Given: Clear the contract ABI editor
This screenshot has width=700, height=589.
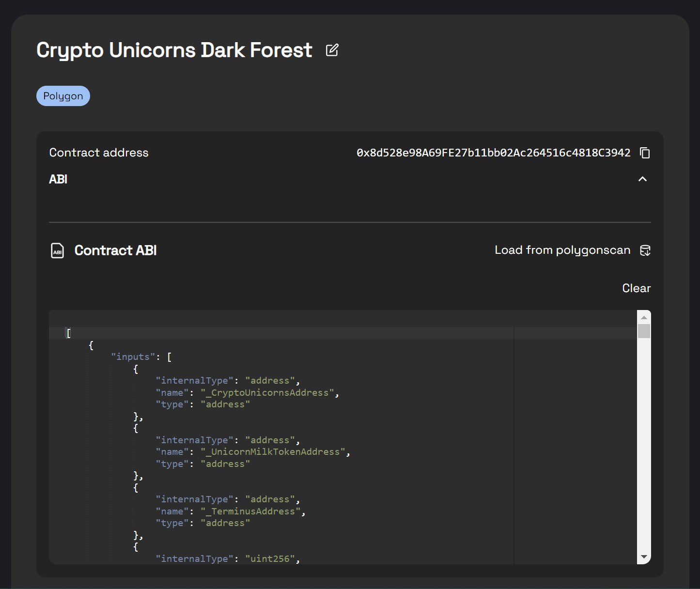Looking at the screenshot, I should coord(636,288).
